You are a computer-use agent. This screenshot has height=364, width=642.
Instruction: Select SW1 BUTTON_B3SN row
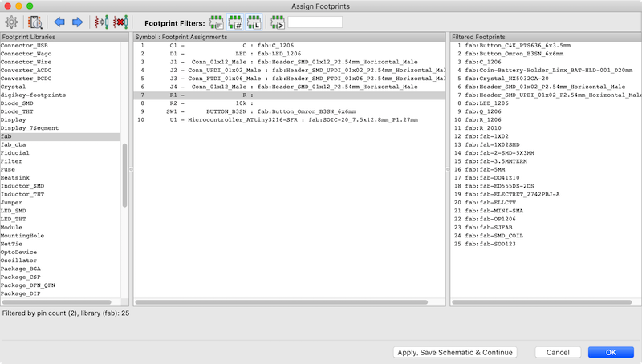(x=290, y=111)
